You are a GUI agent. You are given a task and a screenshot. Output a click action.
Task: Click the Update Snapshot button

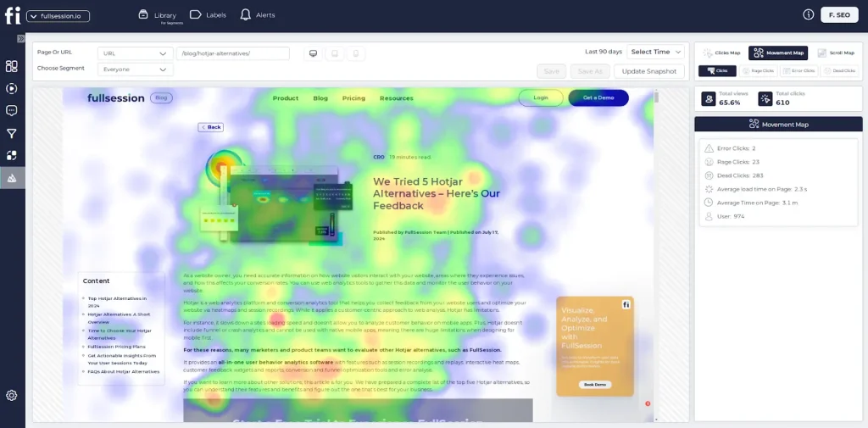tap(648, 71)
